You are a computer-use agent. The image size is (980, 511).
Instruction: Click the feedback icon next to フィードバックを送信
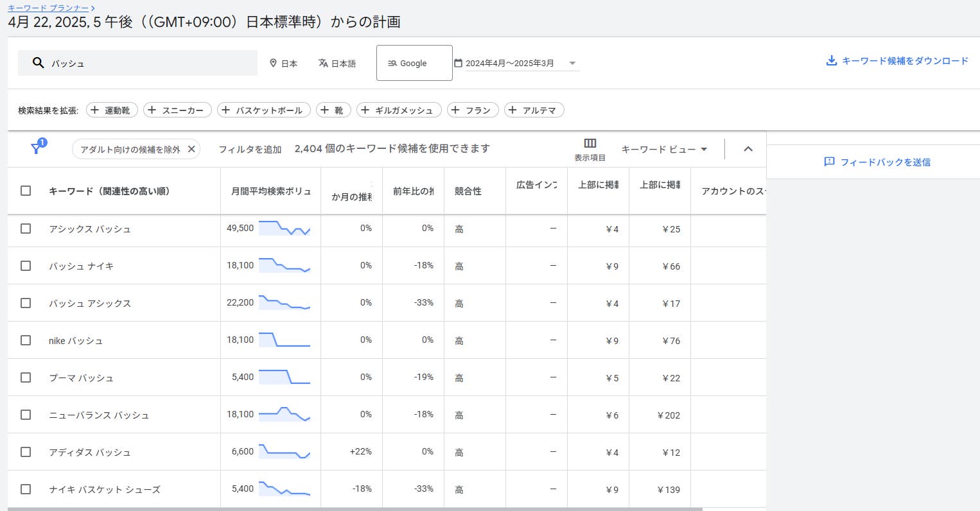click(829, 162)
